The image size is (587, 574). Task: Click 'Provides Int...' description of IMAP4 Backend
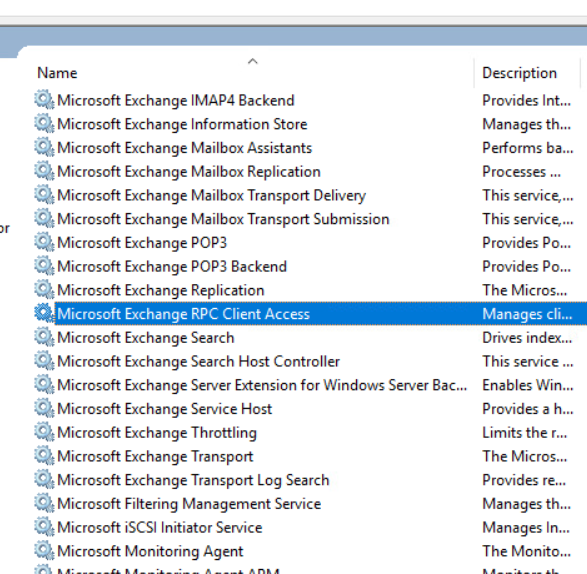click(x=526, y=100)
